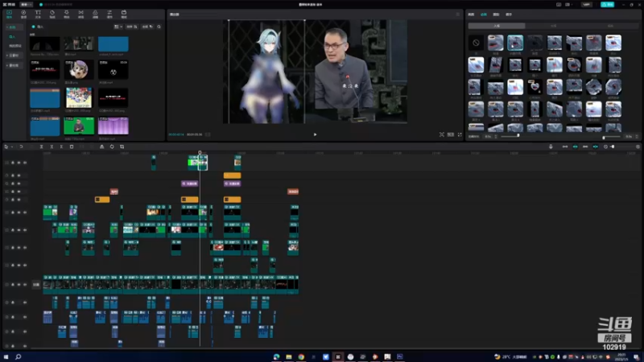Click the cover button on main track
The height and width of the screenshot is (362, 644).
click(36, 285)
